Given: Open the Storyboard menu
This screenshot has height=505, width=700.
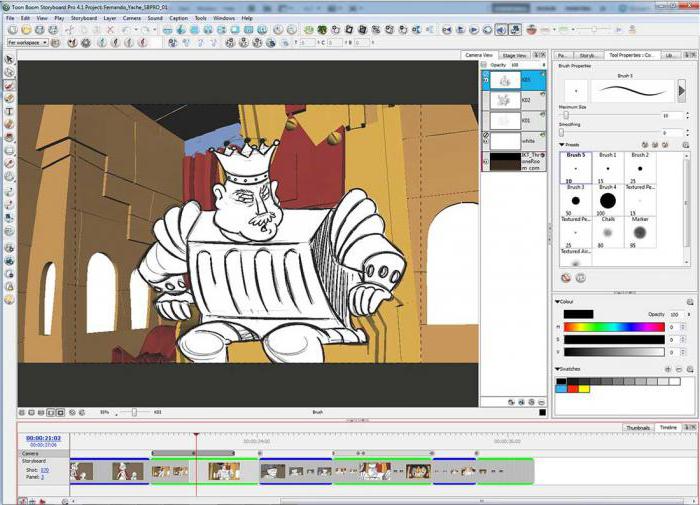Looking at the screenshot, I should pos(84,18).
